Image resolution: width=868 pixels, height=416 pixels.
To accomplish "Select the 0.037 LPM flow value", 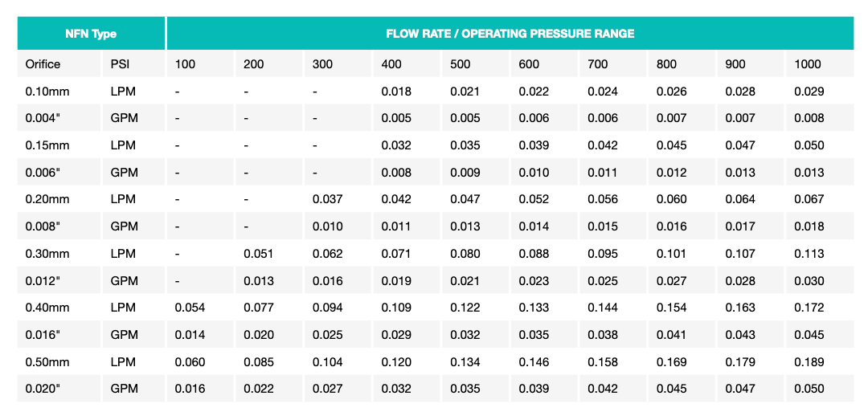I will (327, 200).
